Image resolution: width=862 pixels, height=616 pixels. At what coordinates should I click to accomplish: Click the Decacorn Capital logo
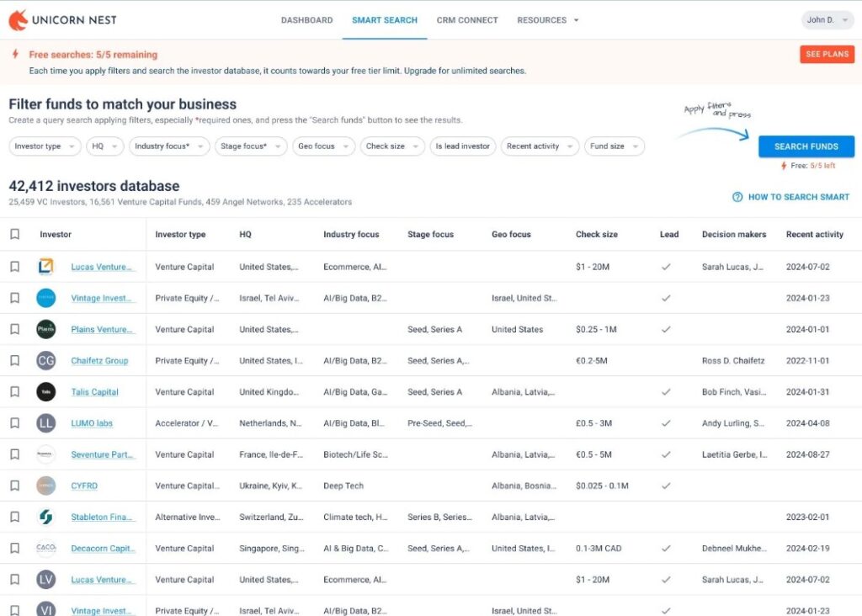coord(45,548)
